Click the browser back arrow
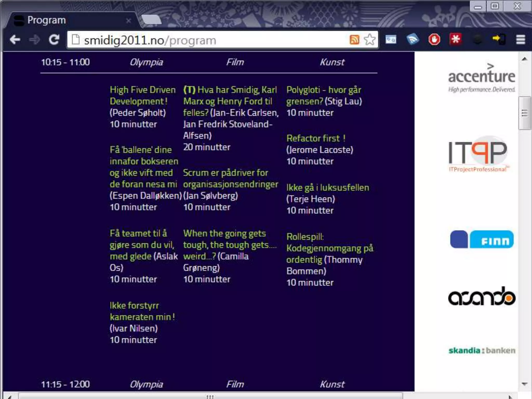 (15, 40)
